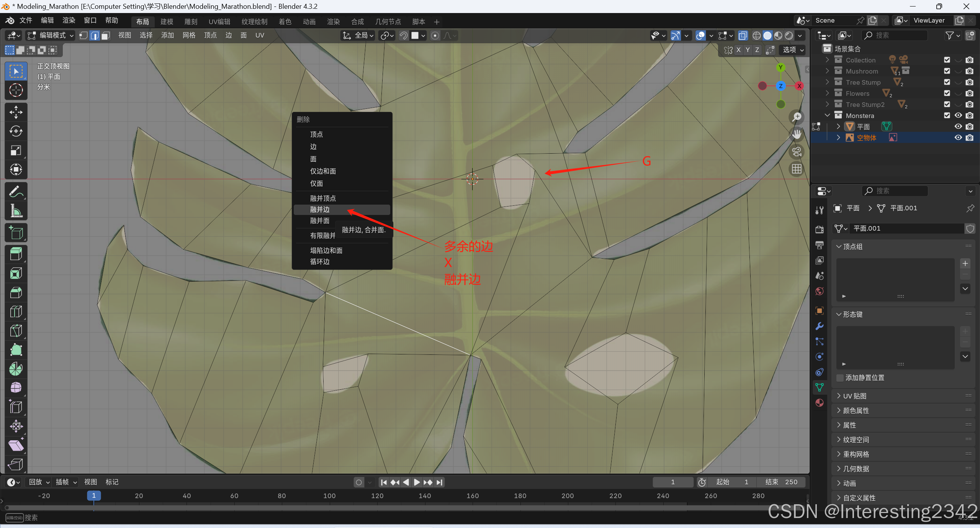Activate the Annotate pencil tool
980x528 pixels.
coord(16,192)
